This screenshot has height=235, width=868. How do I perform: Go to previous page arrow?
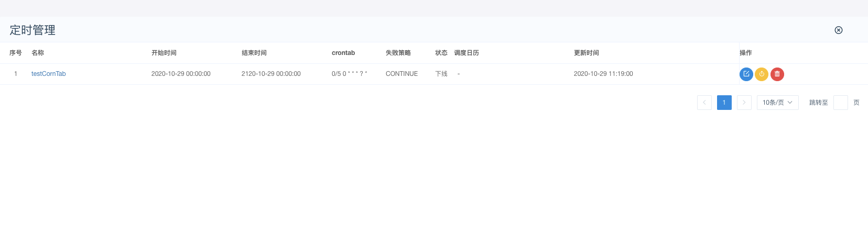point(704,103)
